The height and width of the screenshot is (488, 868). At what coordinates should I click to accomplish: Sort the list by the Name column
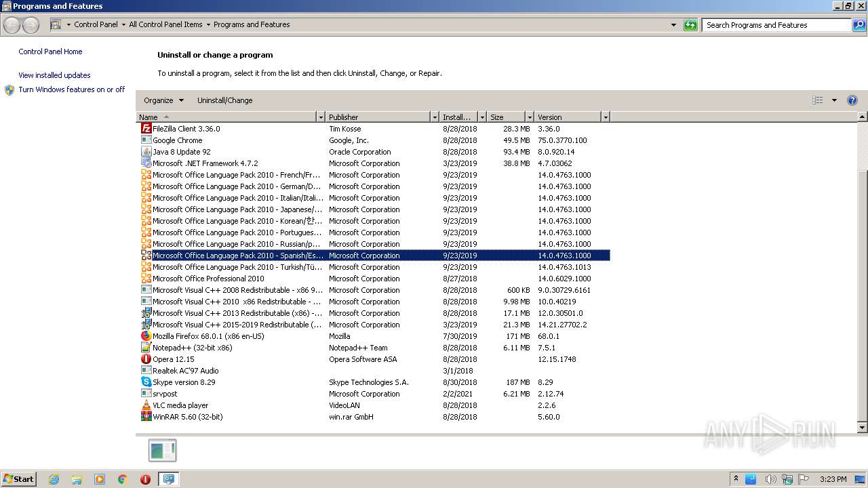point(226,117)
